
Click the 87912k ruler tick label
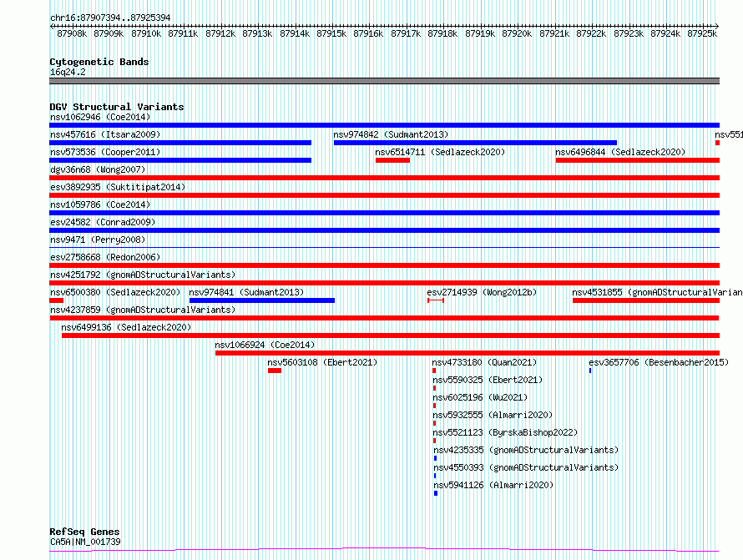[220, 33]
